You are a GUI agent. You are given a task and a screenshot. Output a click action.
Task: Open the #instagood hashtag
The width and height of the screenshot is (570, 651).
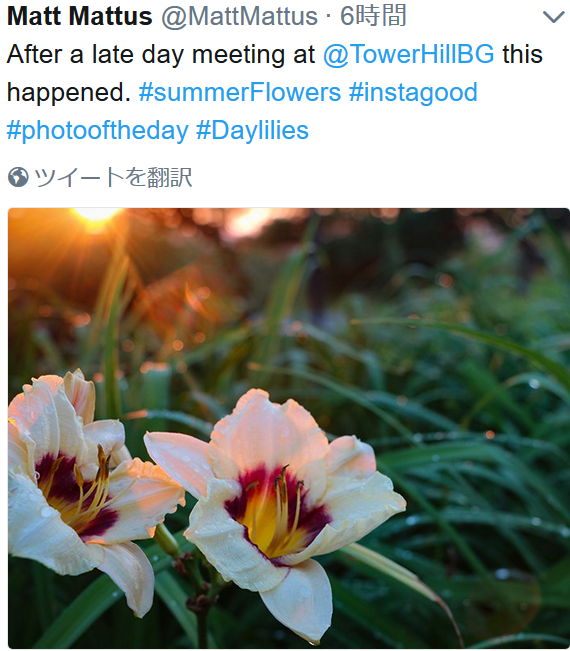coord(413,92)
